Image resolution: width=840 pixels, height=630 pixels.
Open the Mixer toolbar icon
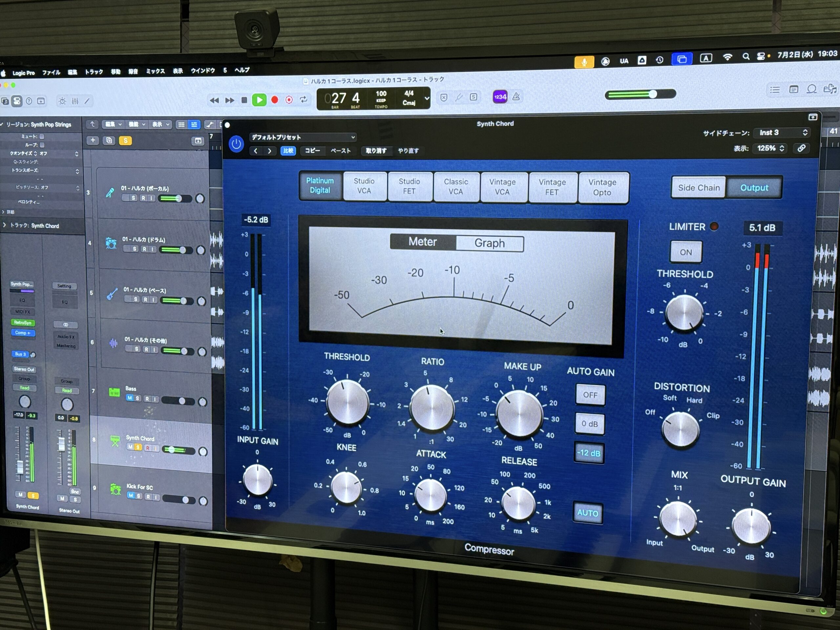(75, 101)
